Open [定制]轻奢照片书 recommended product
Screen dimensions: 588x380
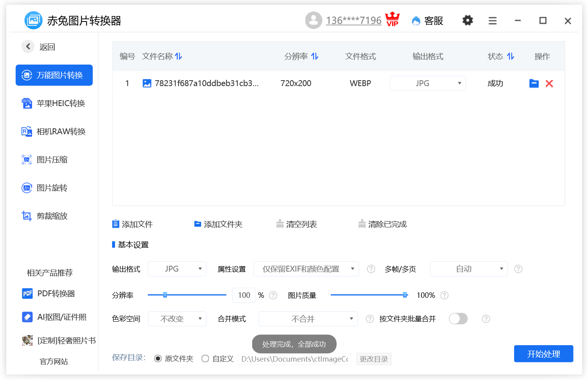pos(59,340)
